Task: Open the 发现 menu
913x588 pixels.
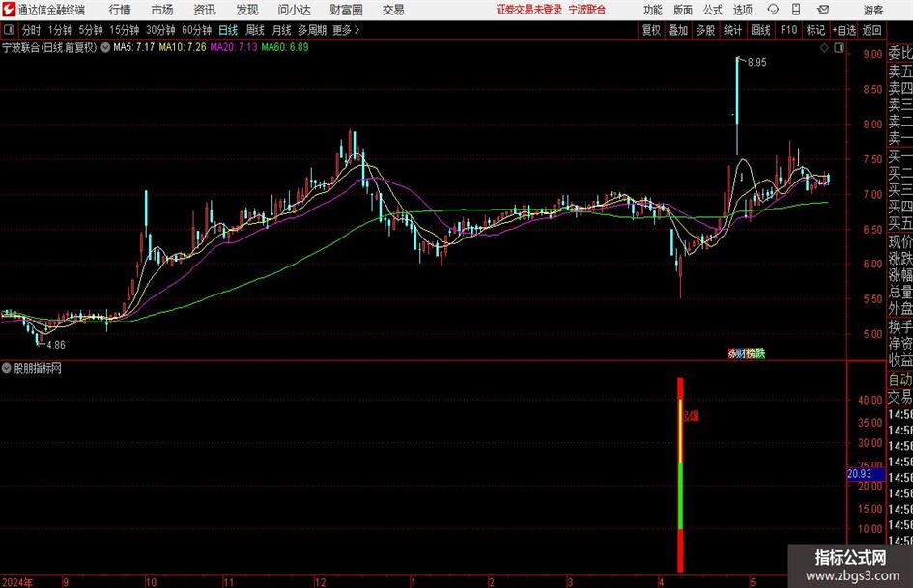Action: [247, 10]
